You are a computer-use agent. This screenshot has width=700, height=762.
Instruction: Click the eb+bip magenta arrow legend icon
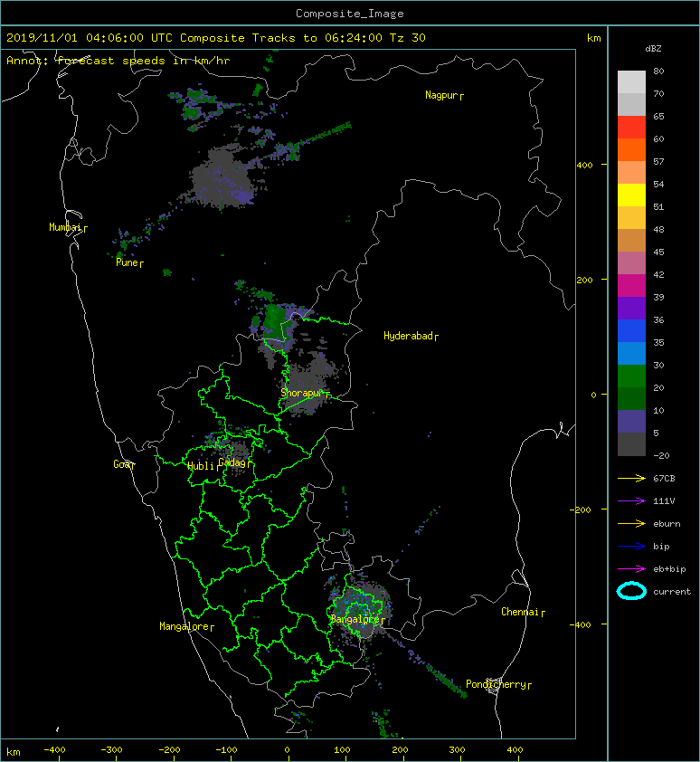pos(631,569)
